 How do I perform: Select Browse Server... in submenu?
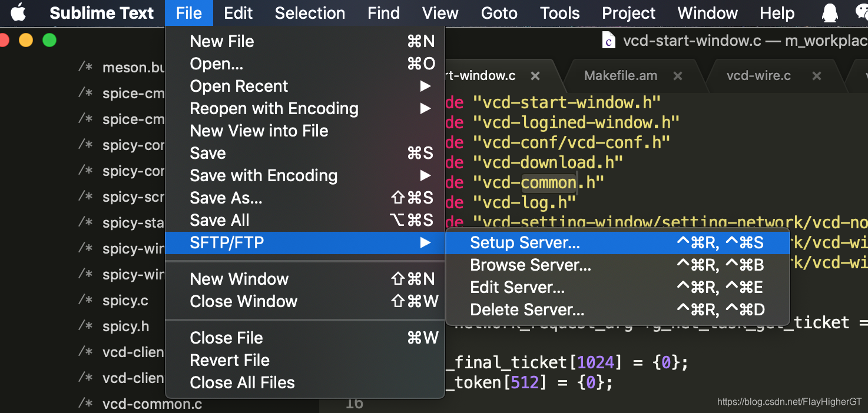(618, 265)
